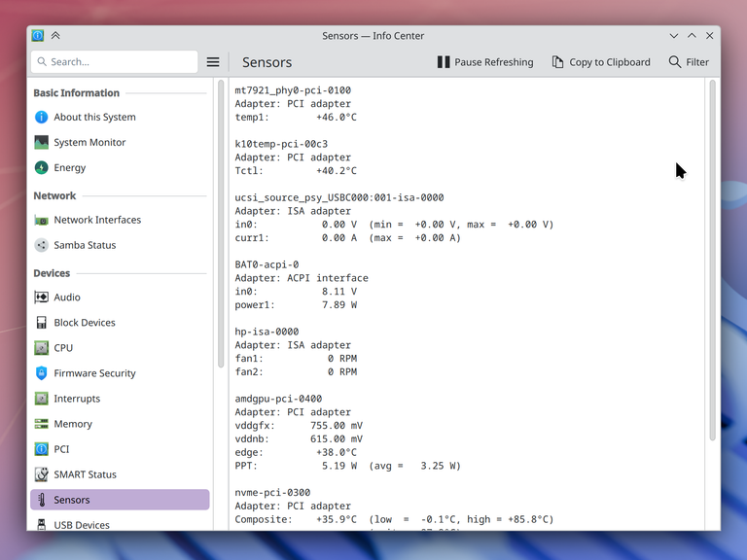The height and width of the screenshot is (560, 747).
Task: Select the Interrupts icon
Action: click(x=42, y=399)
